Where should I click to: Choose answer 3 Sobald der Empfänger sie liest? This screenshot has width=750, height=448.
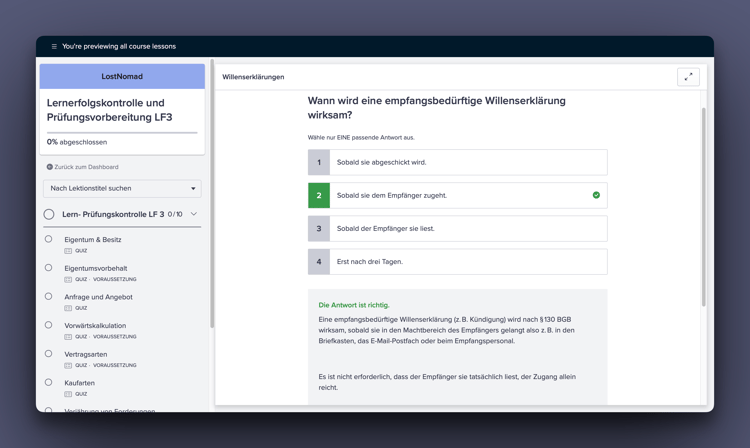coord(458,229)
